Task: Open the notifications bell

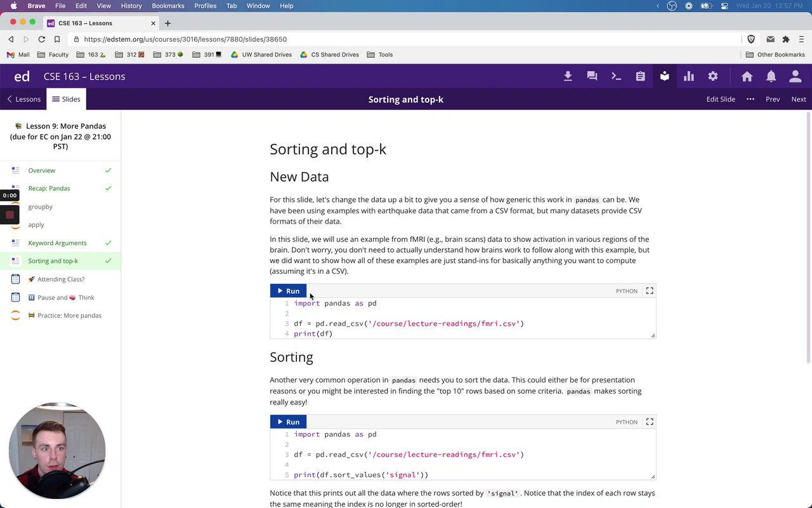Action: (771, 76)
